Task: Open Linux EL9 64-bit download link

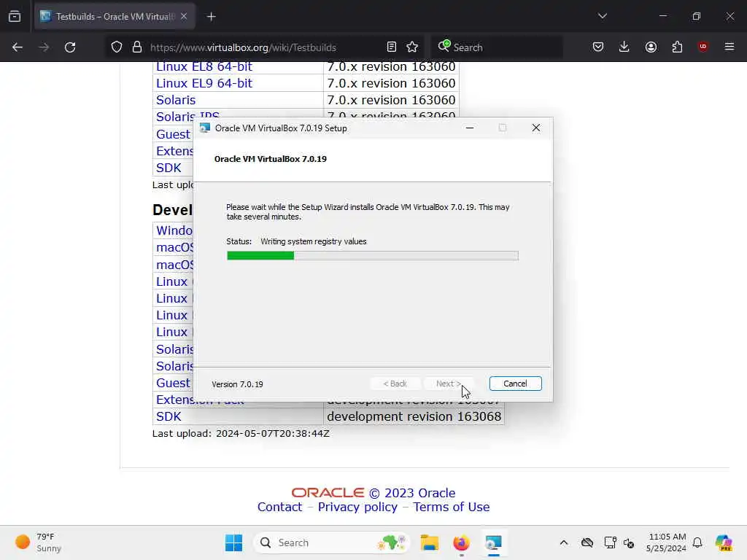Action: pyautogui.click(x=204, y=83)
